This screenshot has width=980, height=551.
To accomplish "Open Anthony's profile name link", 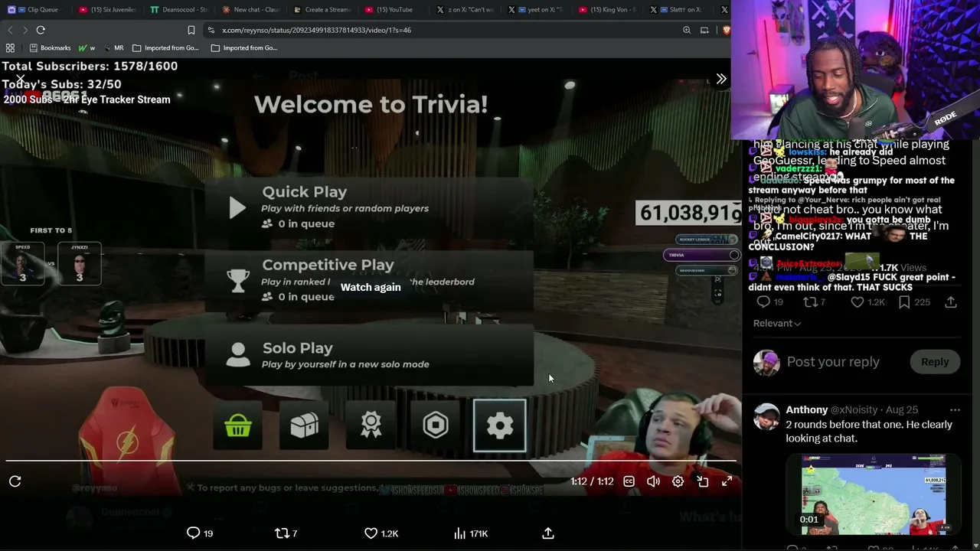I will 806,410.
